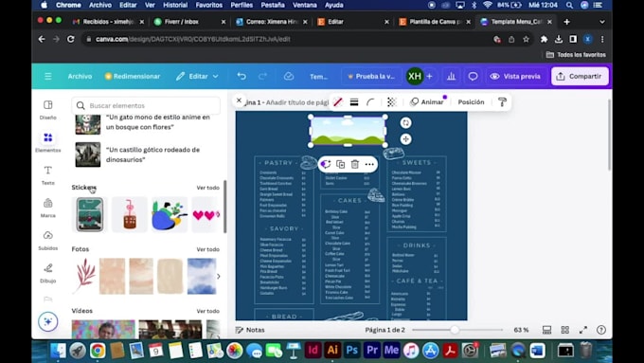644x363 pixels.
Task: Open macOS Spotlight search
Action: 569,5
